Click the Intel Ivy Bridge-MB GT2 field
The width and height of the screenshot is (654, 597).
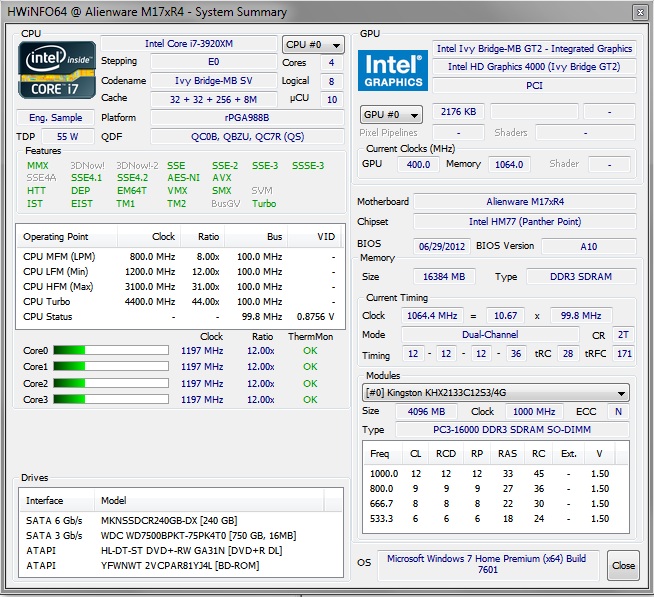click(x=534, y=49)
